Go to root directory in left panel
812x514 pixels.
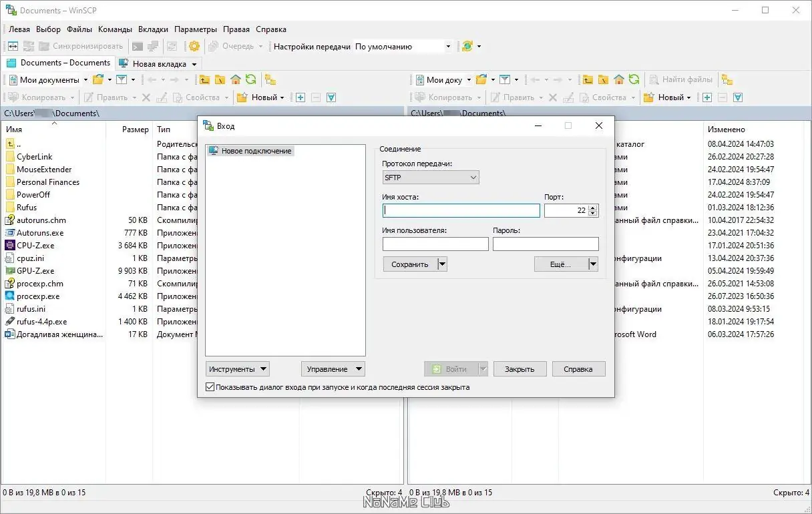click(x=220, y=79)
